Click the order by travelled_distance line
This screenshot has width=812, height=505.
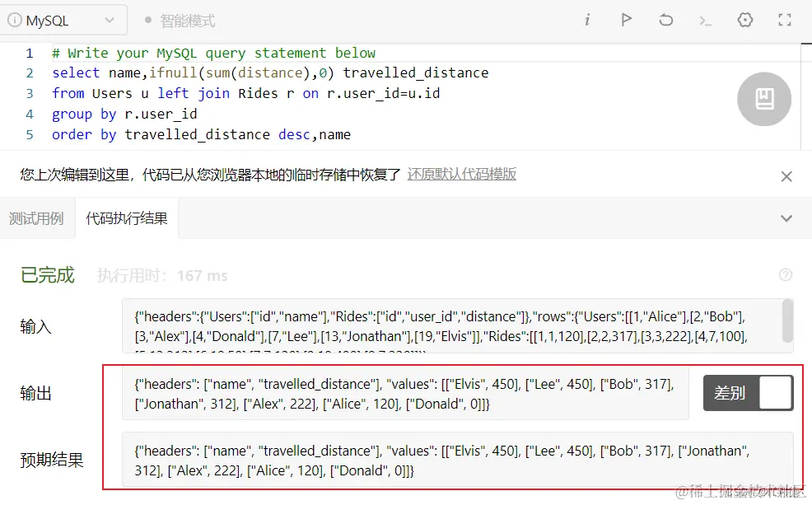201,134
